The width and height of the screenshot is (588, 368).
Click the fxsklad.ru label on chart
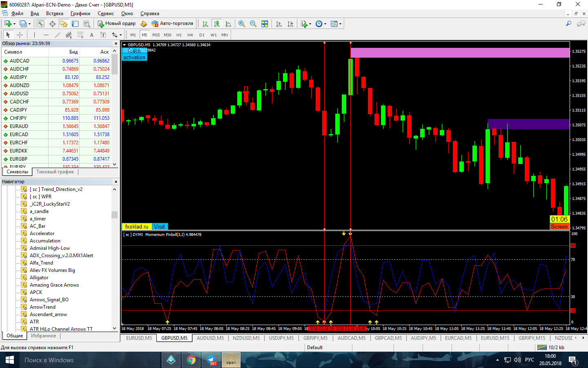[x=137, y=227]
